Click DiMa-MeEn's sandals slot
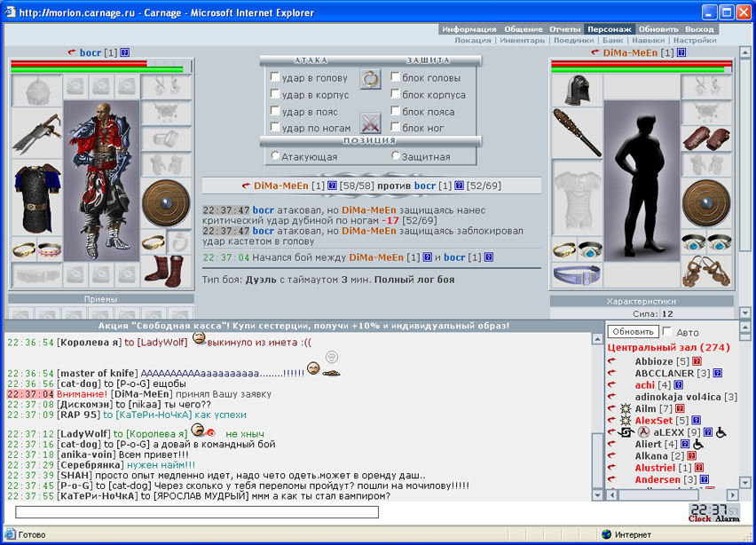756x545 pixels. tap(706, 272)
